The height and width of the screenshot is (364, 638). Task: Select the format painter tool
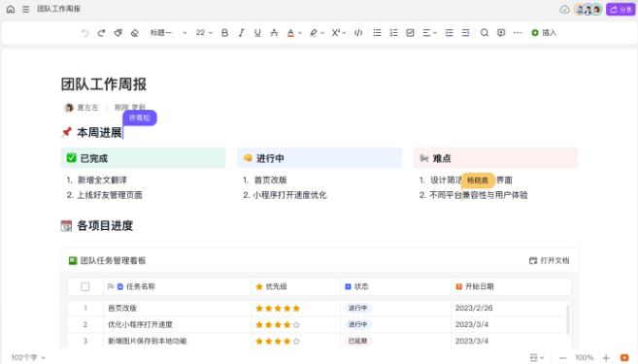tap(118, 33)
